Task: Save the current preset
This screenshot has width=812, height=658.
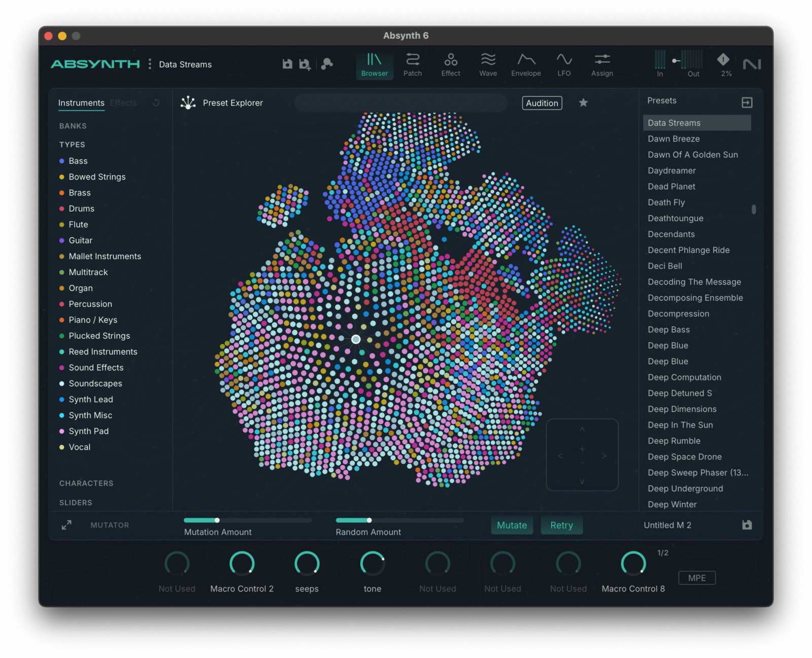Action: tap(287, 64)
